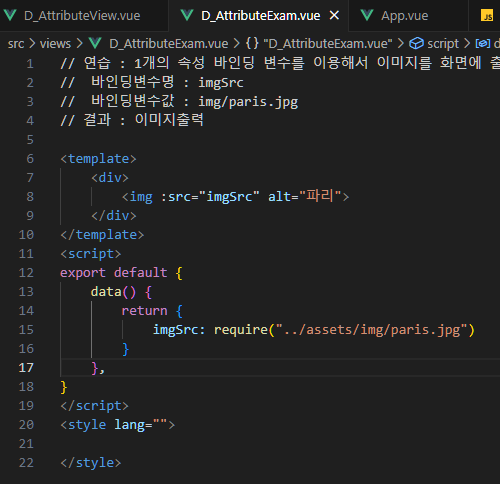
Task: Switch to the D_AttributeView.vue tab
Action: 82,16
